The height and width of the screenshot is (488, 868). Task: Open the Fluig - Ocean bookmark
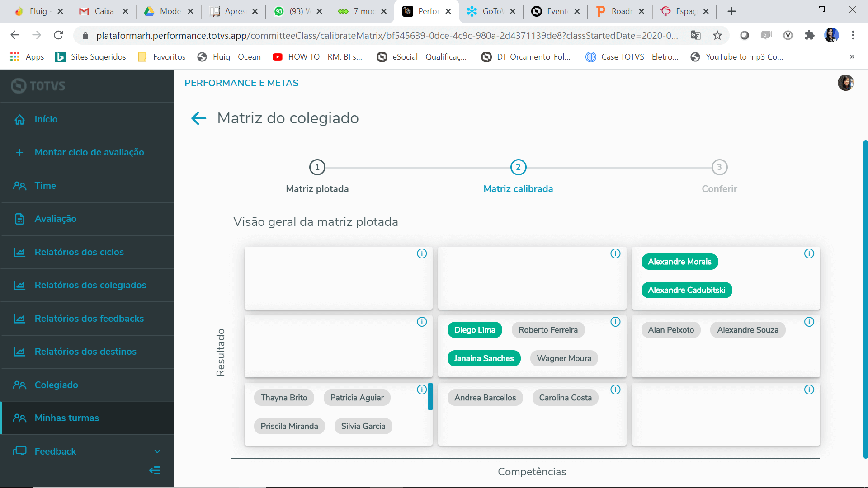229,57
